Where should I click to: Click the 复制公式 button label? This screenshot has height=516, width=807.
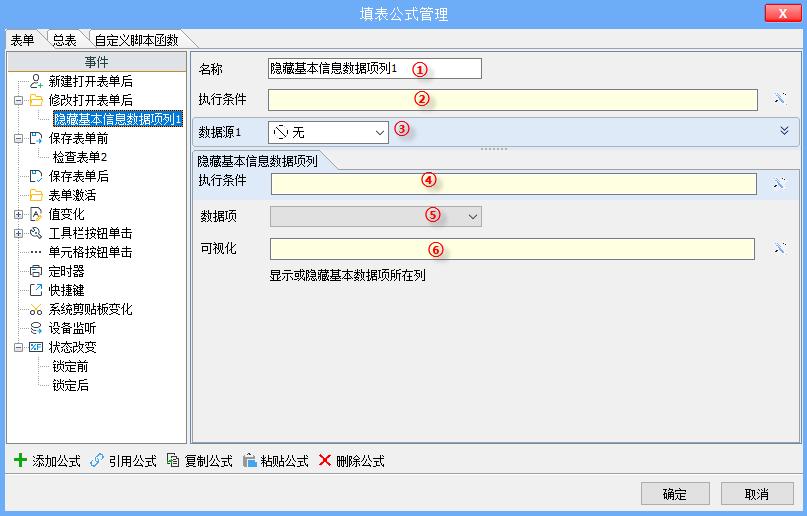[x=209, y=461]
